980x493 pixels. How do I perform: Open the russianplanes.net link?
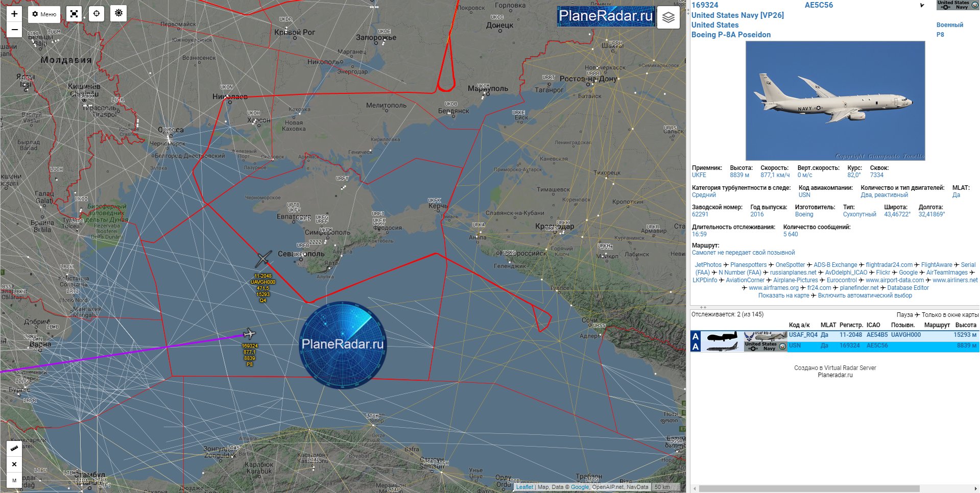(x=793, y=273)
